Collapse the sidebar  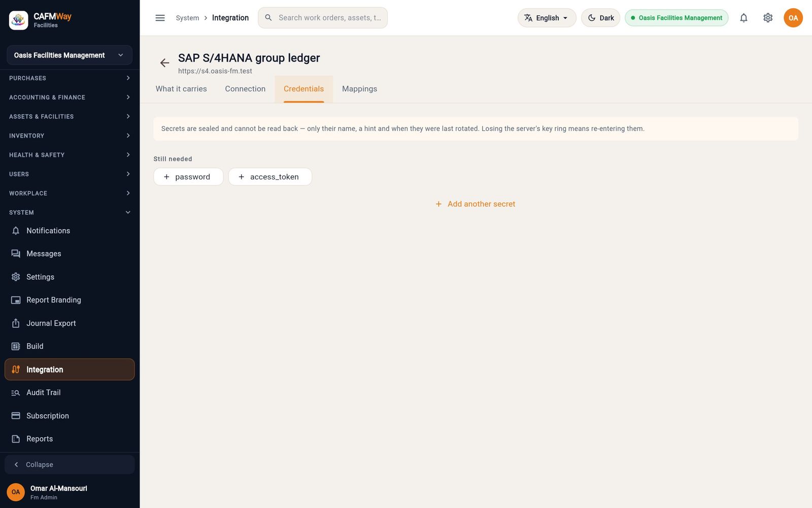pos(70,465)
